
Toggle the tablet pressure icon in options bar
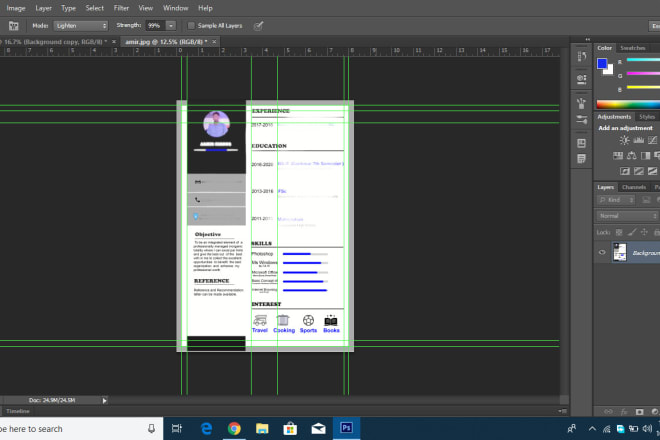click(x=258, y=26)
